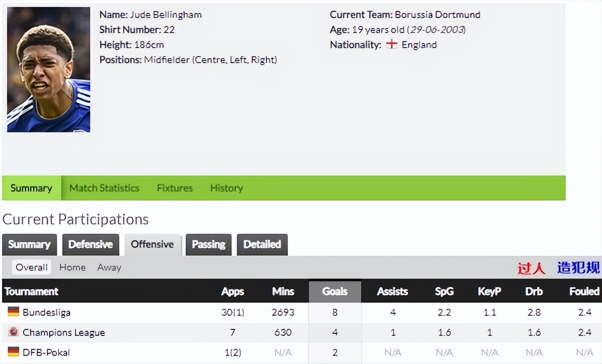Image resolution: width=602 pixels, height=364 pixels.
Task: Switch to Home matches view
Action: (72, 267)
